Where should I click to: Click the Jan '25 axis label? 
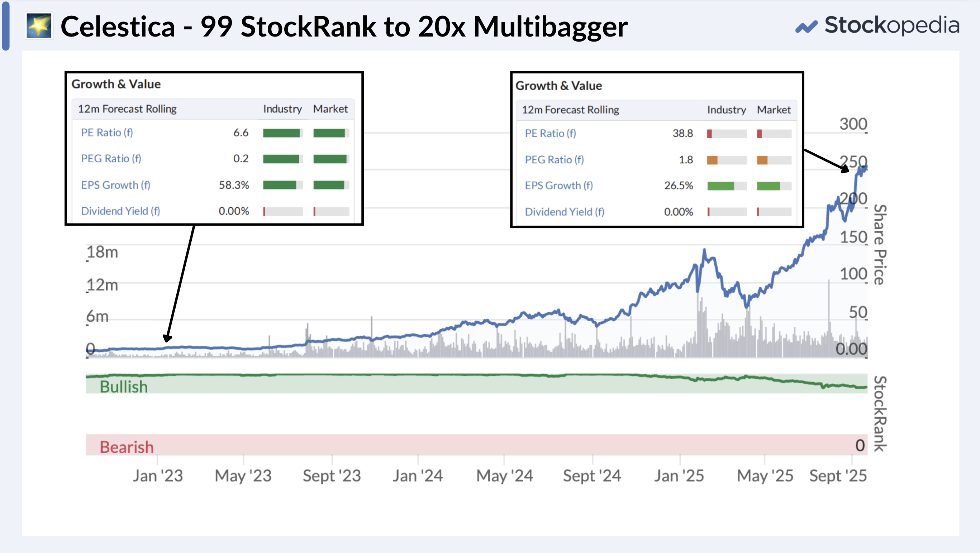pos(679,476)
